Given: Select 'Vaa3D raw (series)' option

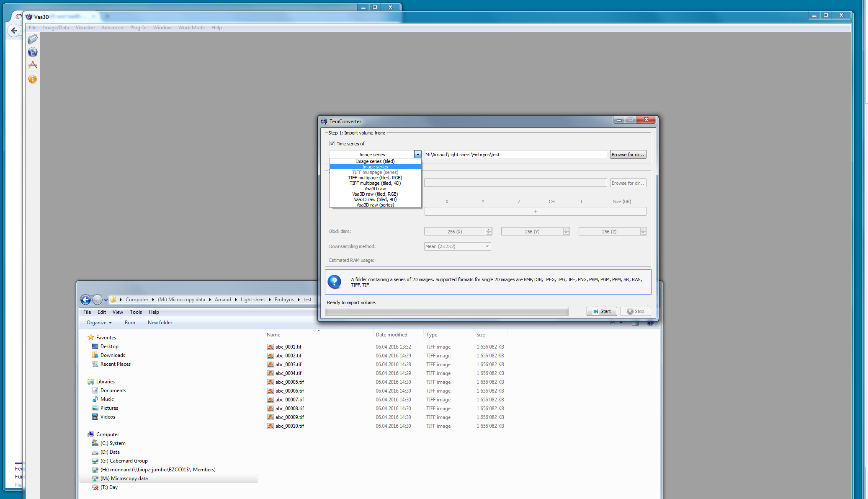Looking at the screenshot, I should (375, 205).
